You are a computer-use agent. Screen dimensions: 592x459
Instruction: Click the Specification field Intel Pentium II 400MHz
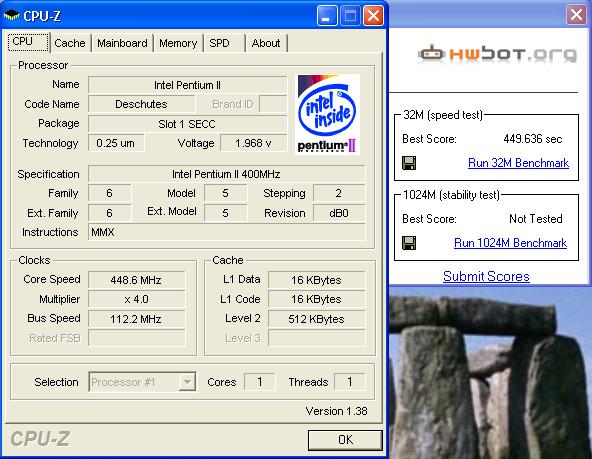tap(226, 174)
